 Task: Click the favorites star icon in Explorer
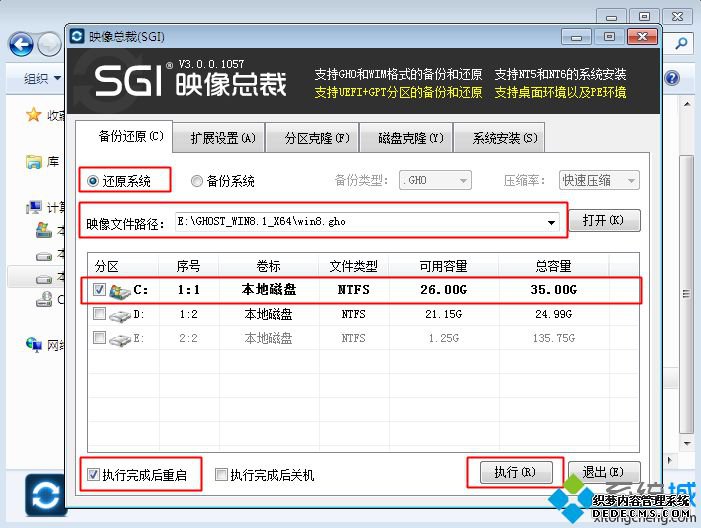(34, 115)
